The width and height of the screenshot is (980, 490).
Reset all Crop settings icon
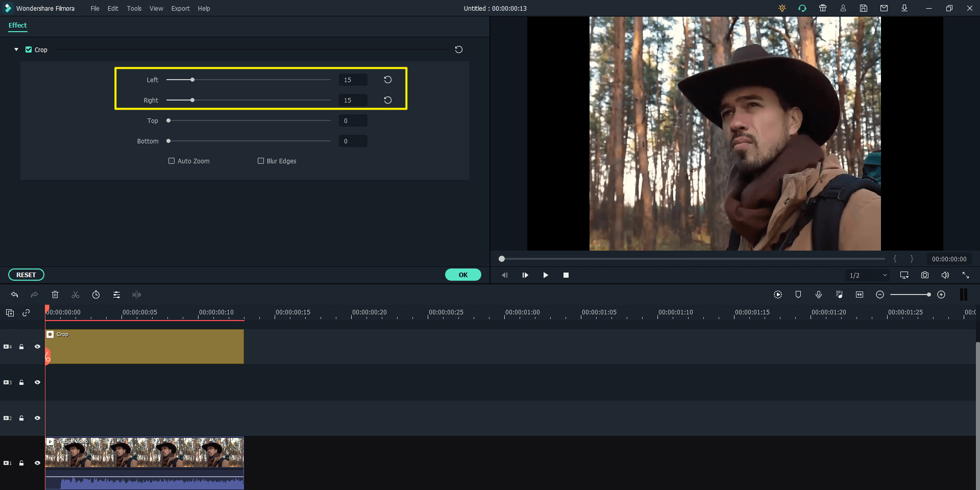tap(459, 50)
